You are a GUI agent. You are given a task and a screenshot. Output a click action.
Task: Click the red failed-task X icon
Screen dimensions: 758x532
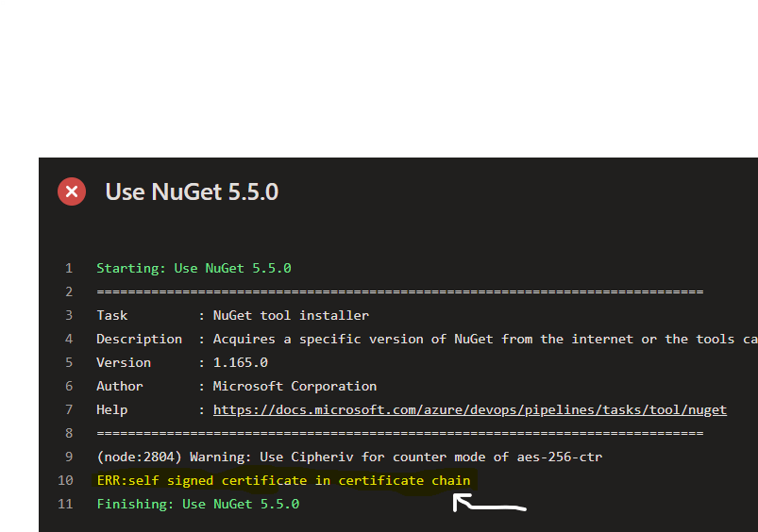[72, 191]
